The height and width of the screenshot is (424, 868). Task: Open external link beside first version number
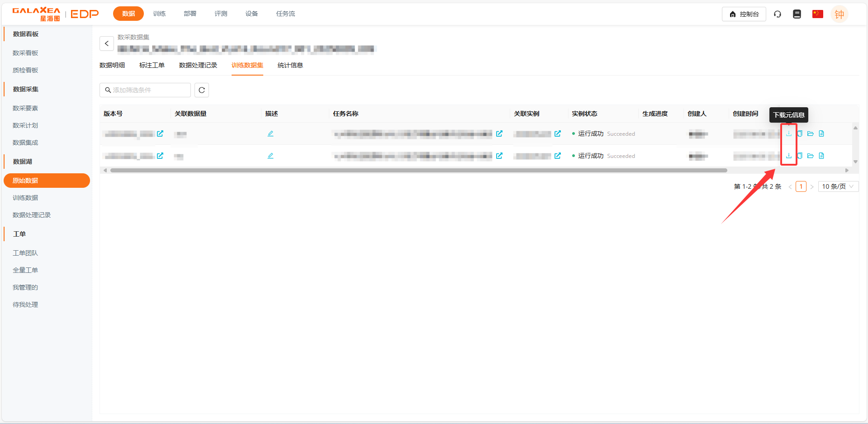click(160, 133)
